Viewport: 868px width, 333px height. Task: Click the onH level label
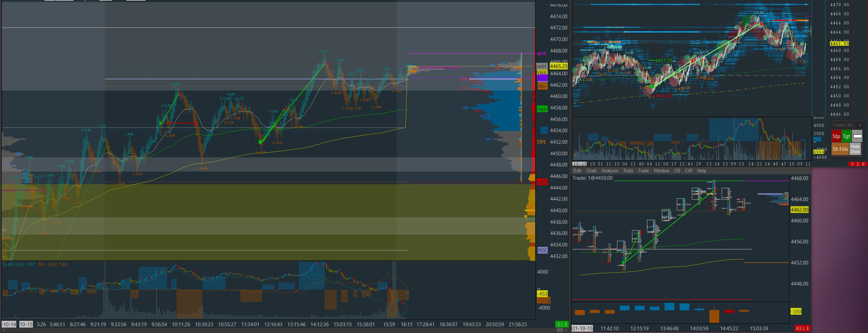pos(541,66)
